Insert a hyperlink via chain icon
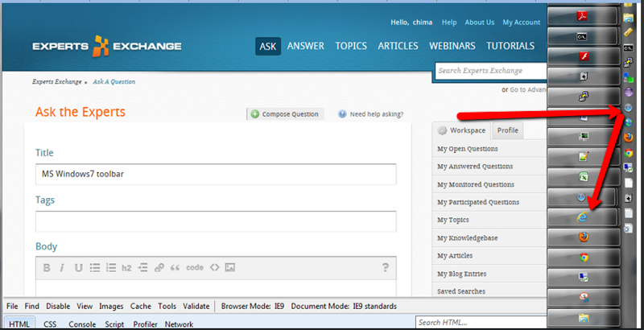The width and height of the screenshot is (644, 330). point(159,268)
